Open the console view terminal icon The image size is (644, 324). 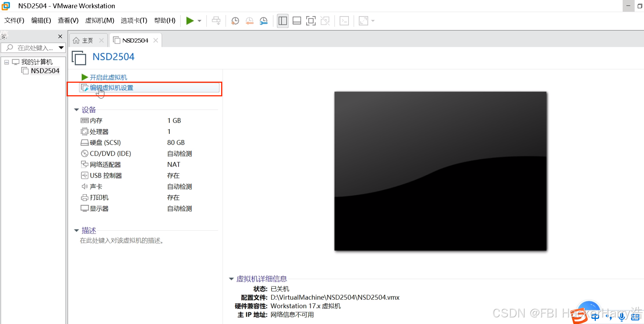pyautogui.click(x=344, y=21)
